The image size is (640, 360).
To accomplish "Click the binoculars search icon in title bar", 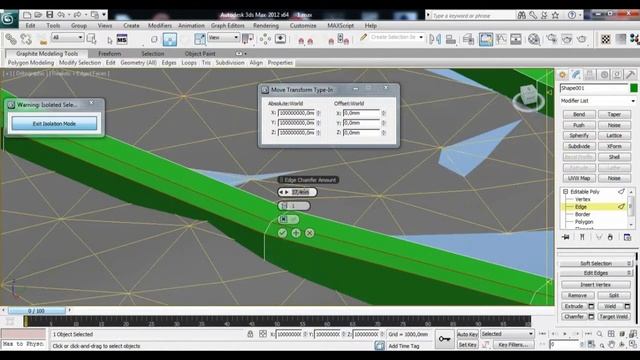I will pyautogui.click(x=522, y=16).
